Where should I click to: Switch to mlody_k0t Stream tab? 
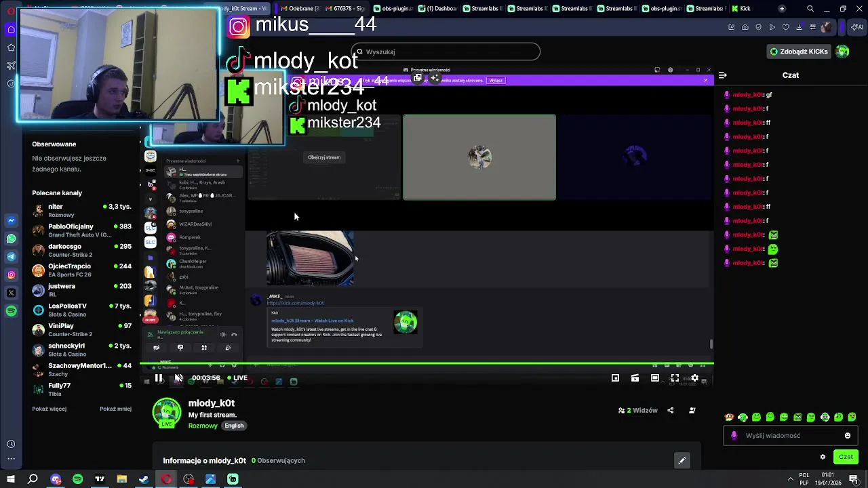[x=244, y=9]
